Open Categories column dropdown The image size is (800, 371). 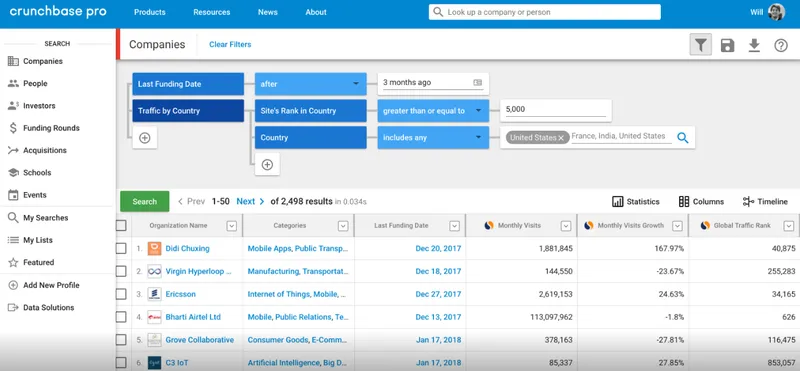click(343, 226)
